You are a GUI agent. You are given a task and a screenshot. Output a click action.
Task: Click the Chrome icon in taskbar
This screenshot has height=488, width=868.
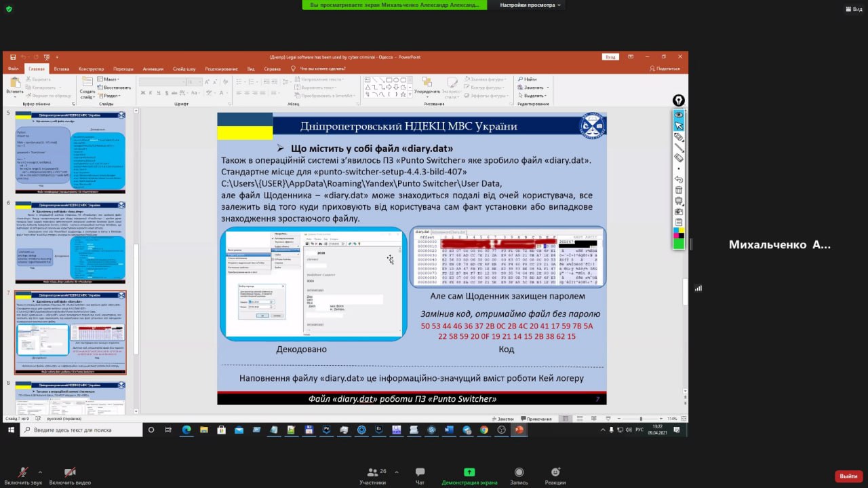(x=484, y=430)
